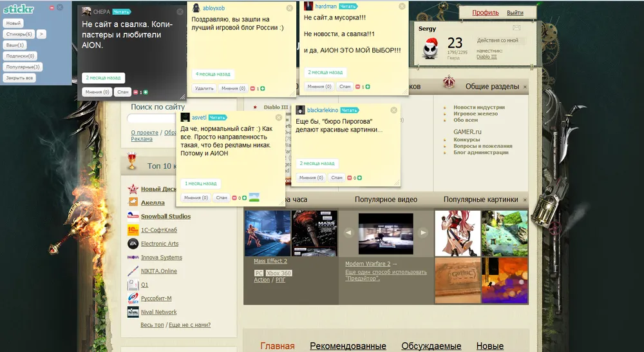Click the stickr logo
Screen dimensions: 644x352
pos(19,9)
